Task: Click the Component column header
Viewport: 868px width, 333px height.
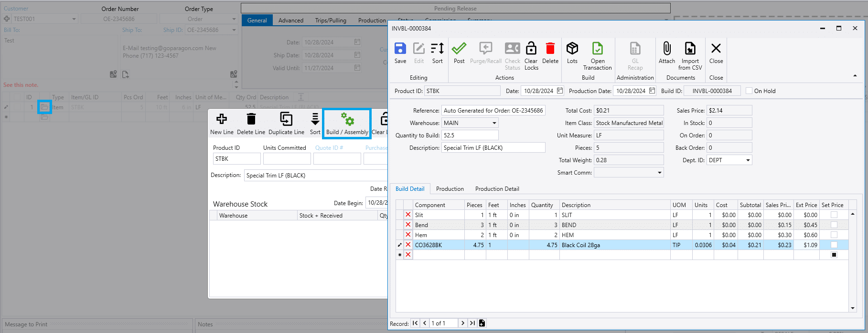Action: [439, 205]
